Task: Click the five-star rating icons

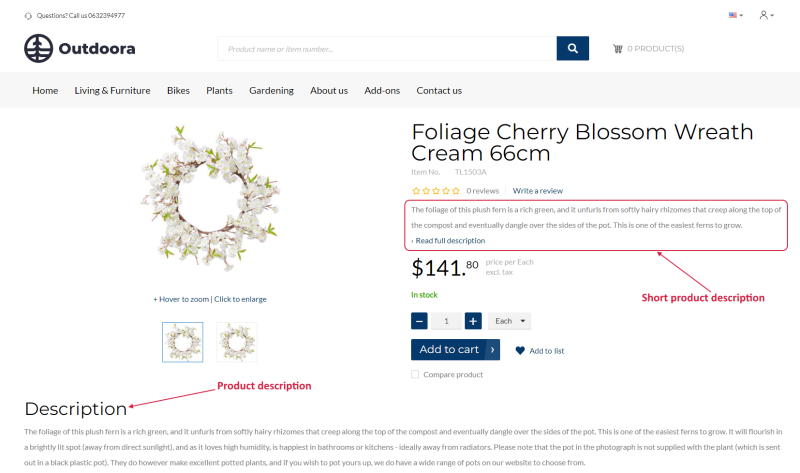Action: (x=436, y=190)
